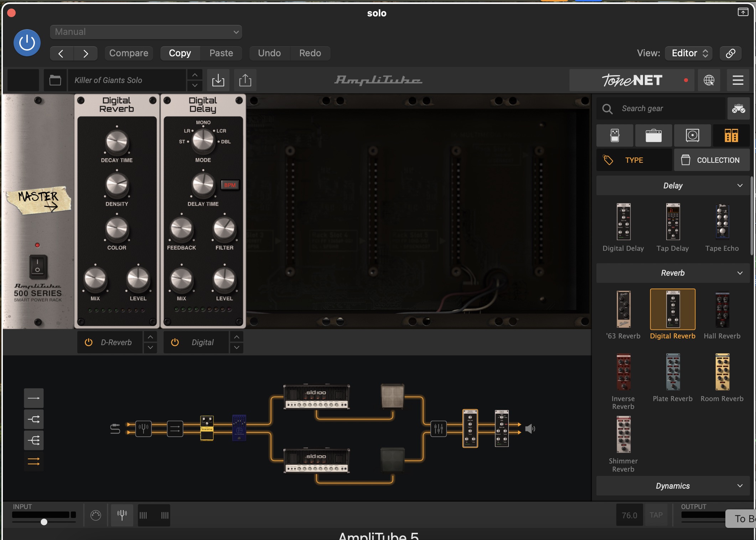Flip the 500 Series rack power switch

tap(37, 266)
